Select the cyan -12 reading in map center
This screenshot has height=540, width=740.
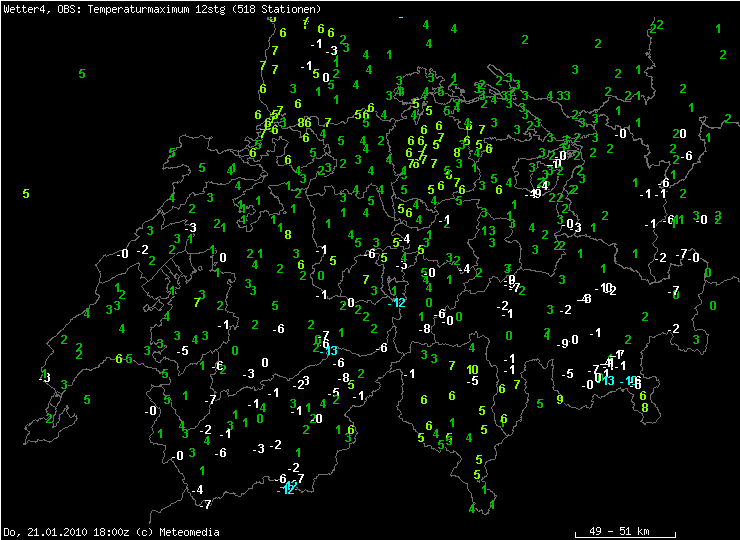pyautogui.click(x=397, y=303)
